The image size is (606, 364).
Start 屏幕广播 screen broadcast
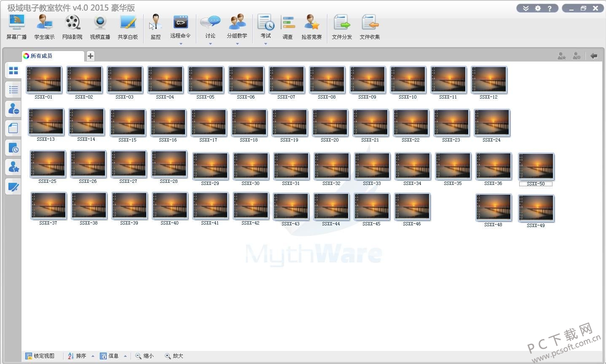click(16, 27)
